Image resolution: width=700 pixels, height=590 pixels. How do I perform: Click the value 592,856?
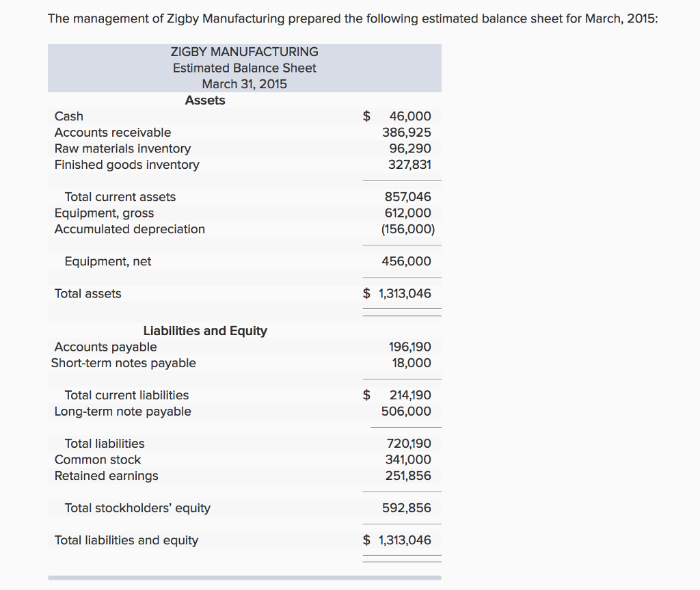point(407,508)
